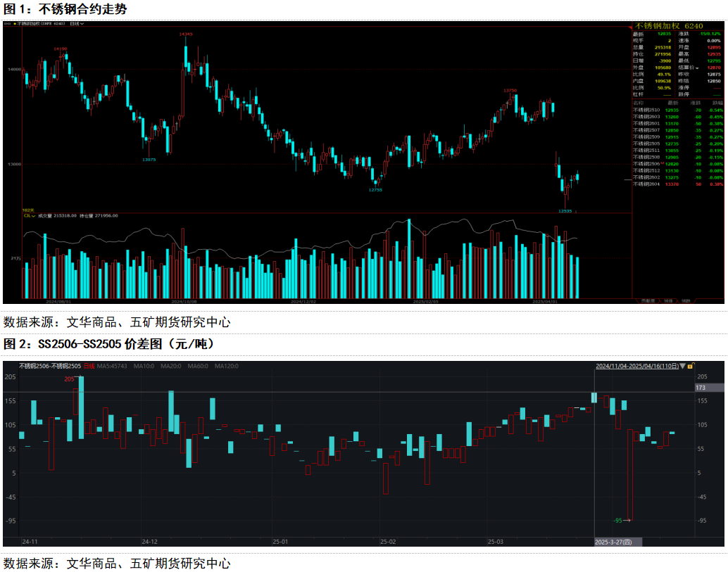Click the link icon before chart title
The width and height of the screenshot is (728, 572).
pyautogui.click(x=7, y=24)
